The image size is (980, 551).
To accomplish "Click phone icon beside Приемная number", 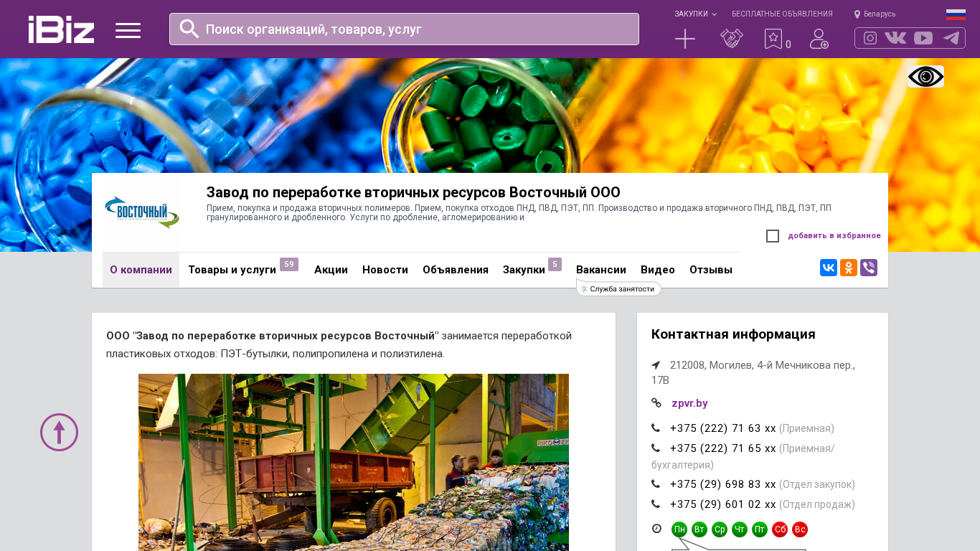I will [x=656, y=428].
